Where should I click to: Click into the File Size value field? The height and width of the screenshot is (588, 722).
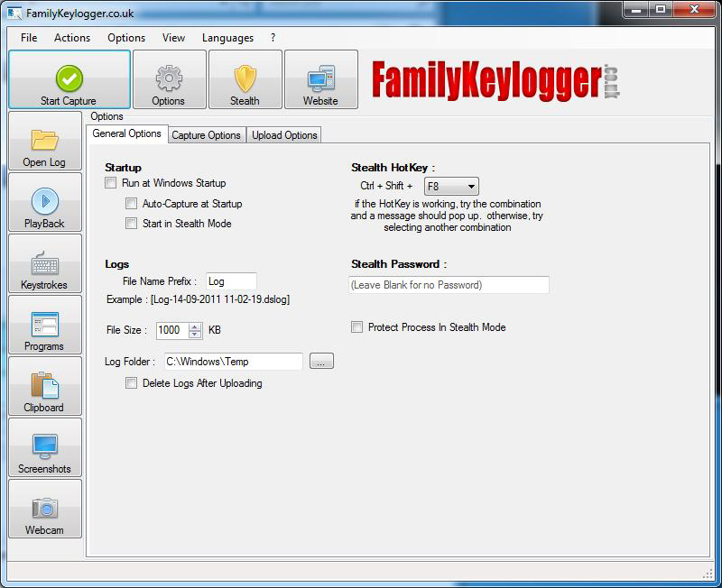[x=172, y=330]
